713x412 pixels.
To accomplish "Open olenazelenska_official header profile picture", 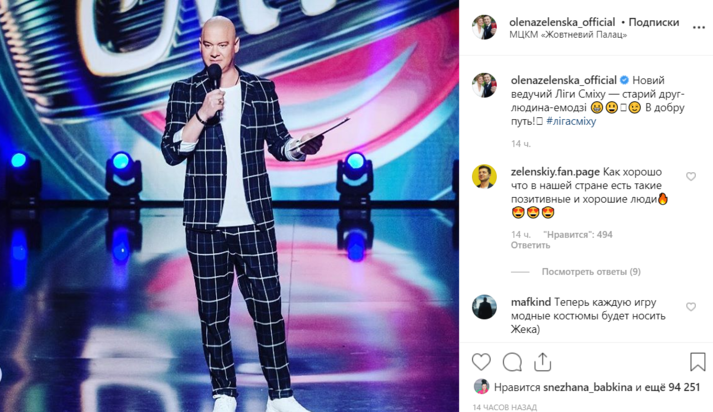I will point(484,27).
